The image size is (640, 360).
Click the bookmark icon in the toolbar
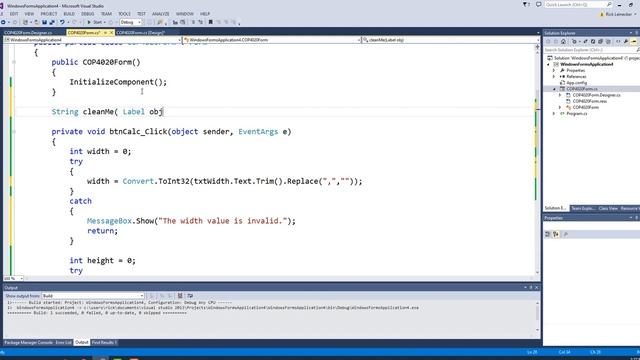point(211,22)
